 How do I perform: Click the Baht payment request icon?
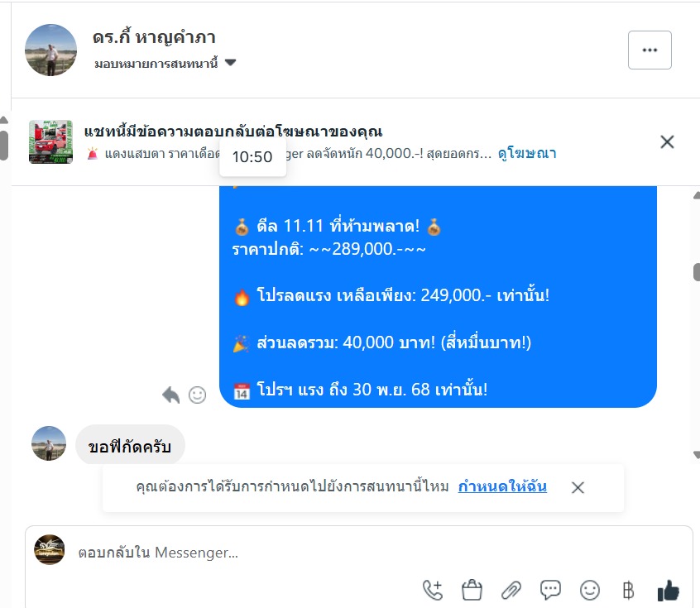pyautogui.click(x=628, y=590)
